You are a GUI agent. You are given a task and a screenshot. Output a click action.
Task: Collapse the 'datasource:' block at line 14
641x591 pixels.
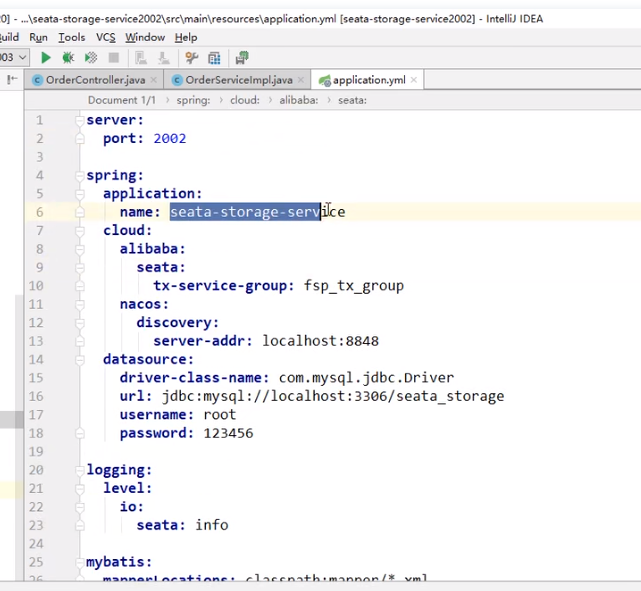[80, 360]
